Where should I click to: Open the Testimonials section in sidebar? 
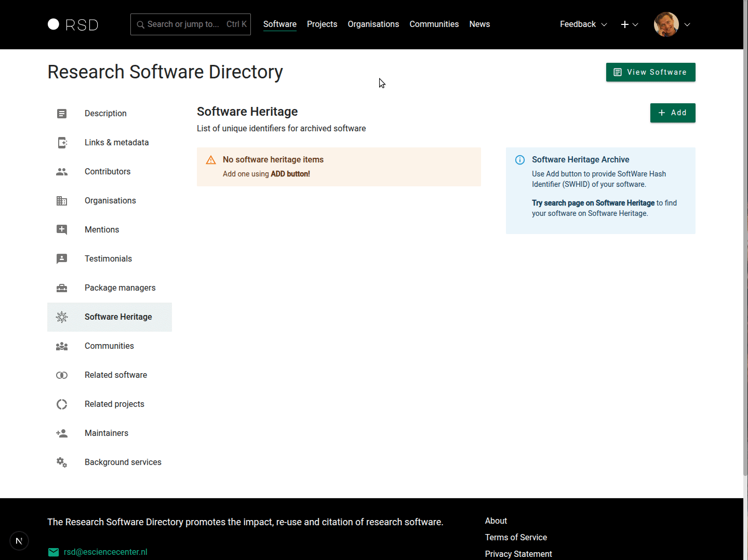[108, 259]
